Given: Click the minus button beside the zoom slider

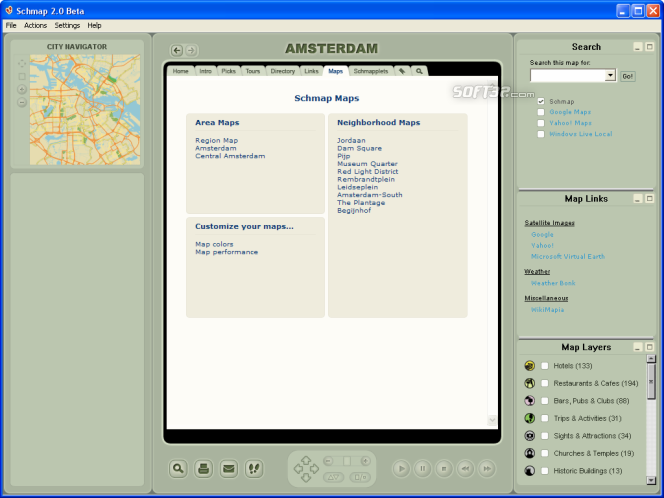Looking at the screenshot, I should pos(328,461).
